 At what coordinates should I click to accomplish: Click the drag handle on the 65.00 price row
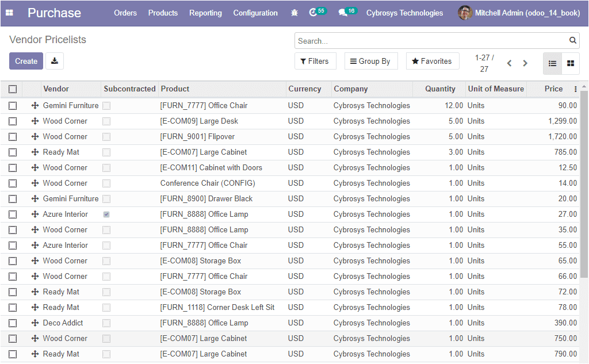point(35,260)
